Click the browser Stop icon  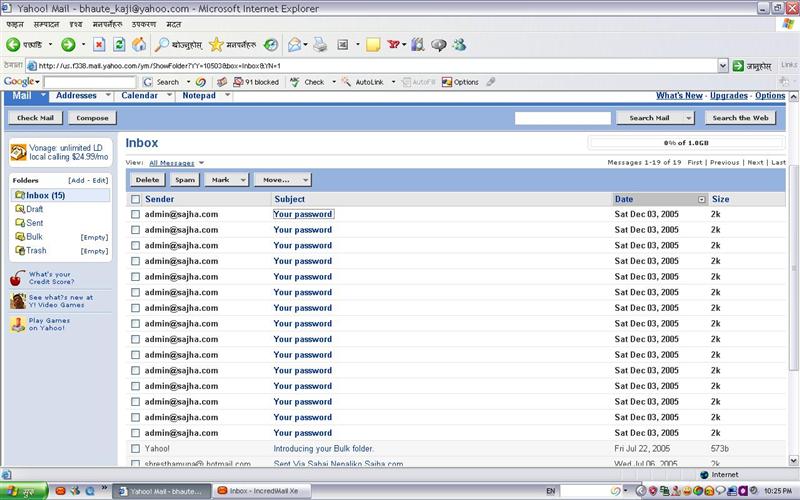click(99, 45)
